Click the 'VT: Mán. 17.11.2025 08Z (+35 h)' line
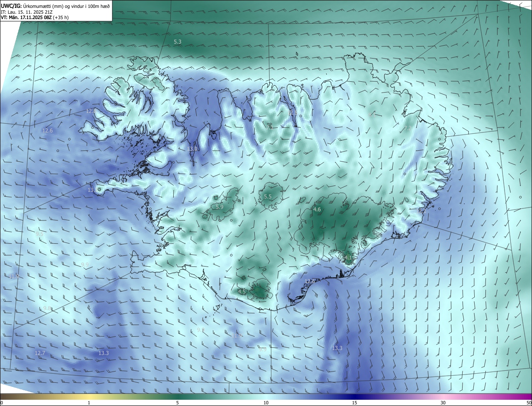The width and height of the screenshot is (532, 406). pyautogui.click(x=34, y=17)
